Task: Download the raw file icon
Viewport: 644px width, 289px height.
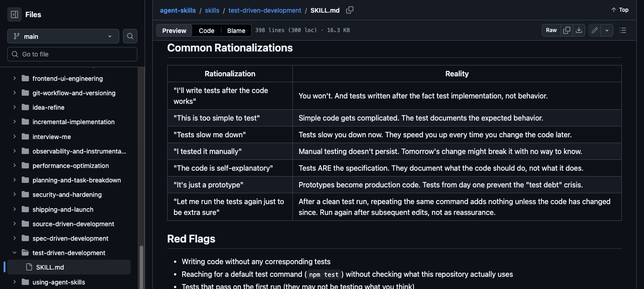Action: point(579,30)
